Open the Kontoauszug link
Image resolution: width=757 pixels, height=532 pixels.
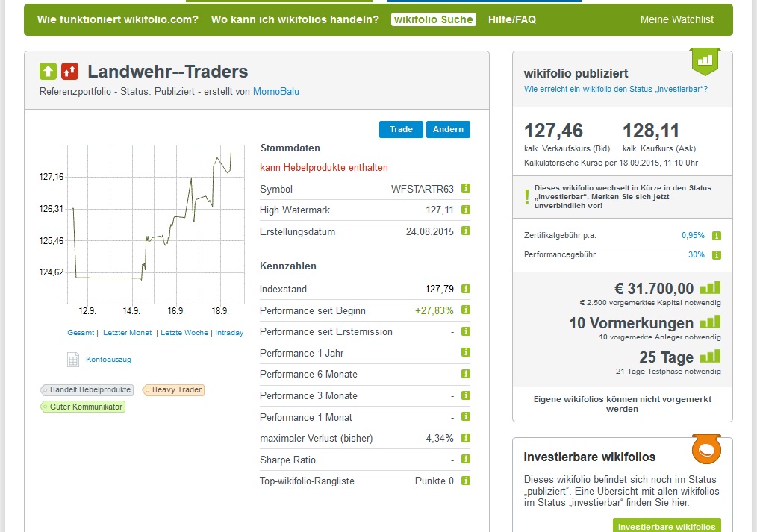[109, 360]
